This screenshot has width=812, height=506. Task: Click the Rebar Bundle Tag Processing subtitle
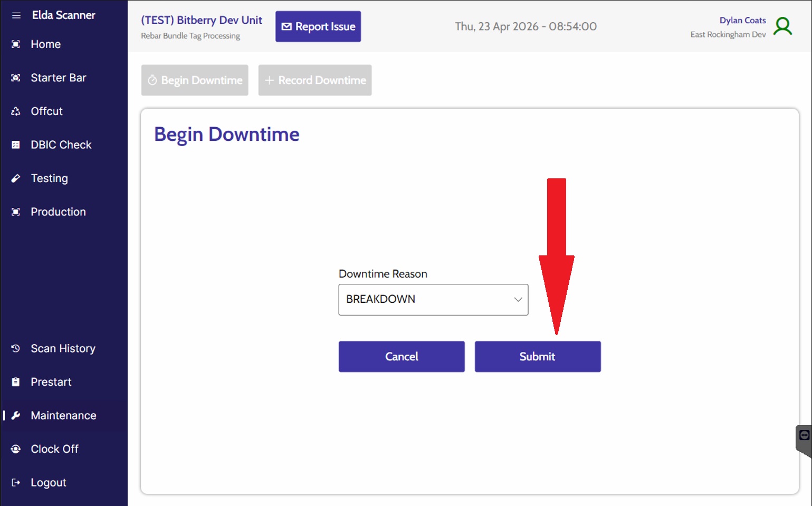[x=190, y=36]
